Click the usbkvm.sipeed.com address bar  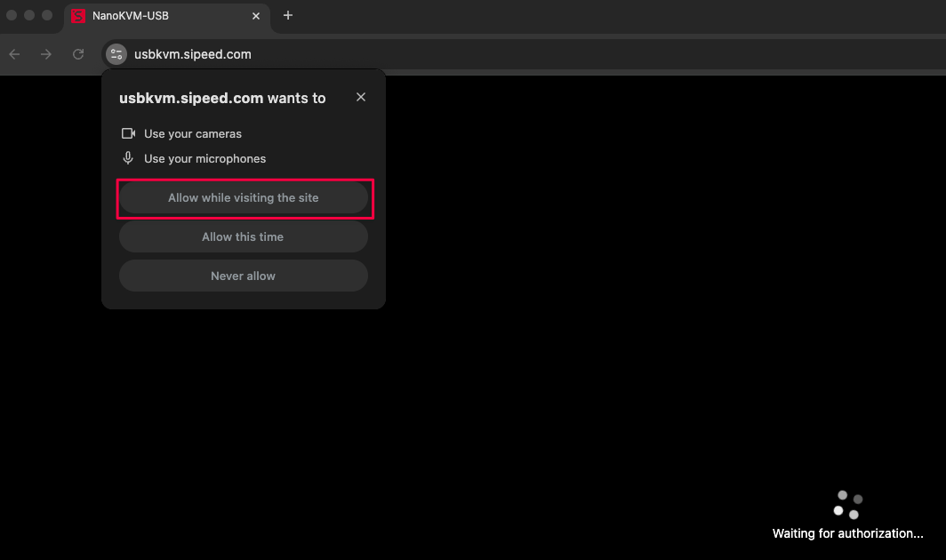[x=525, y=54]
